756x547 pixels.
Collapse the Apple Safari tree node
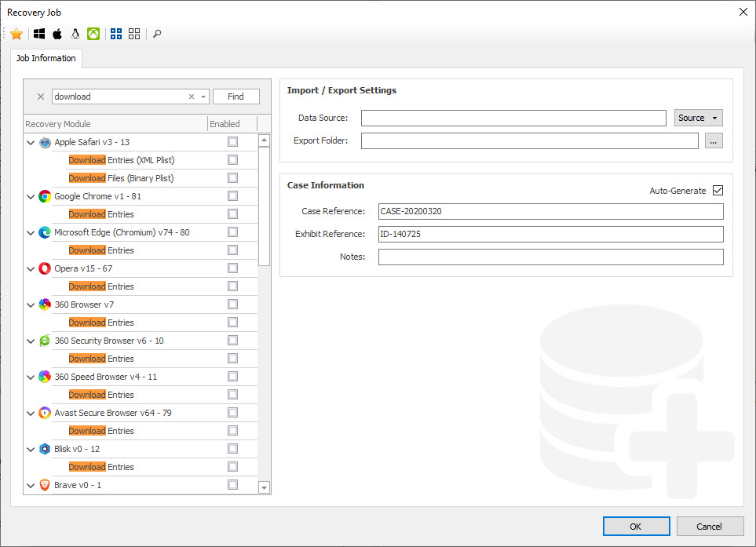click(x=31, y=143)
